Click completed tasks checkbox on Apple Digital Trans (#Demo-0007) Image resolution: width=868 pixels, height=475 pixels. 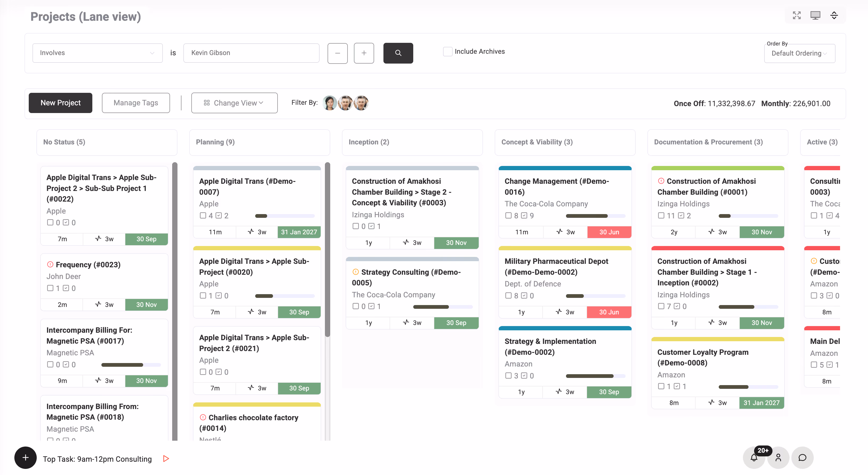tap(219, 215)
